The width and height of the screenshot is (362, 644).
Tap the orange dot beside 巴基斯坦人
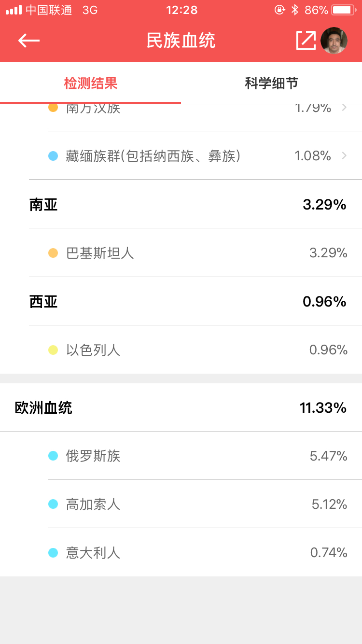[x=53, y=253]
